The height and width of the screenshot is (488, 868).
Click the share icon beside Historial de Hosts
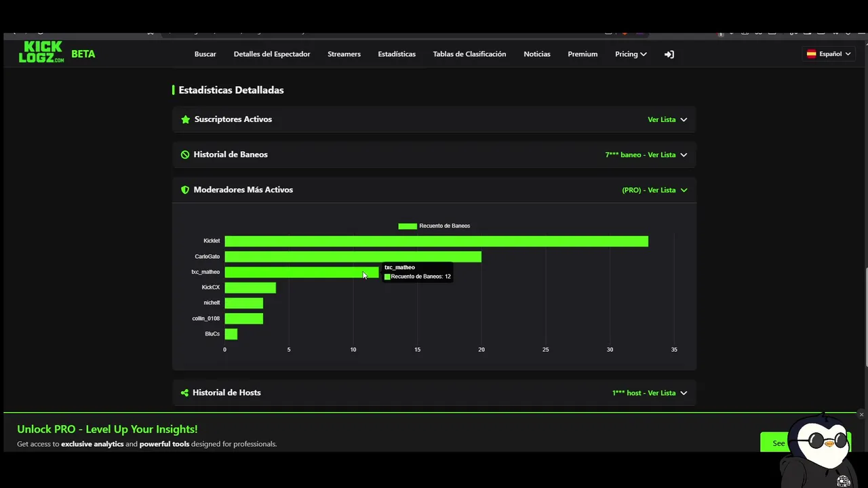[x=184, y=393]
